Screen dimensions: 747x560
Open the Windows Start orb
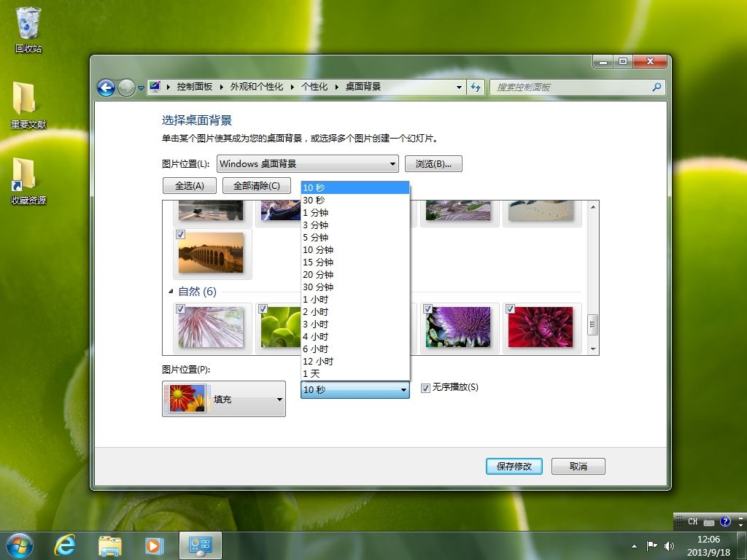point(20,545)
